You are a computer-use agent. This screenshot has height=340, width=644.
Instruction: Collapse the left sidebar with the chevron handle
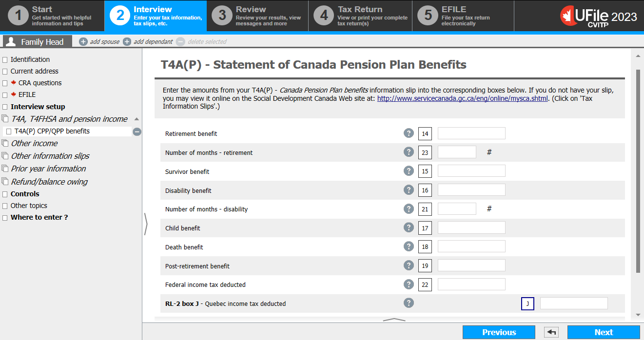coord(146,224)
